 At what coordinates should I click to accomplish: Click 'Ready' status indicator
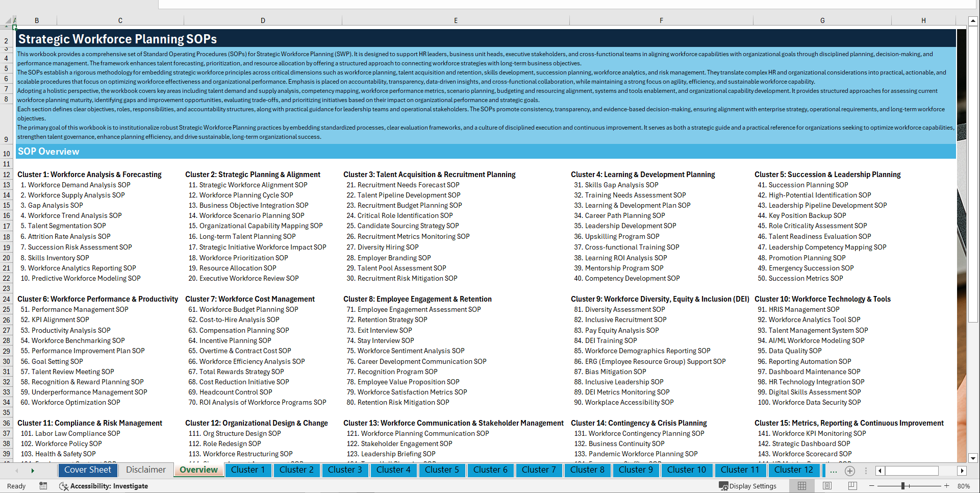16,486
